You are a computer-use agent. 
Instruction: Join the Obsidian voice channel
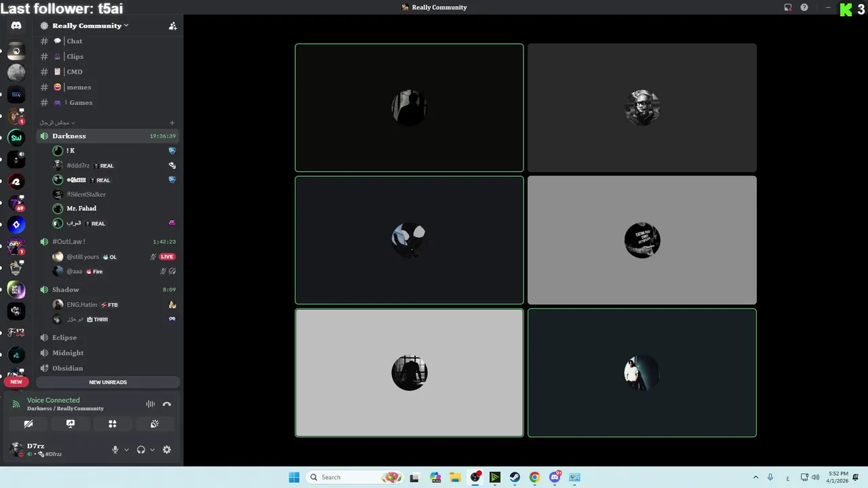point(108,368)
